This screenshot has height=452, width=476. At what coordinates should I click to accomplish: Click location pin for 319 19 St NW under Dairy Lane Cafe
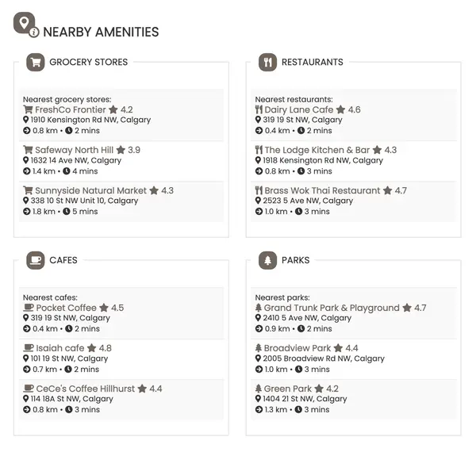coord(258,120)
